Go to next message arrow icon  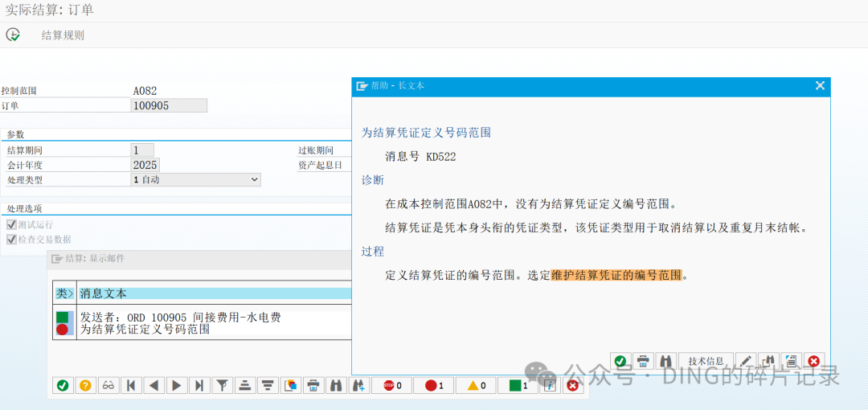click(x=177, y=384)
